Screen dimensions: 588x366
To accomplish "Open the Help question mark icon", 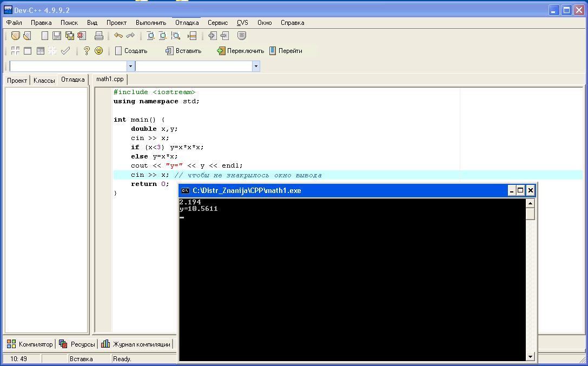I will [x=87, y=51].
